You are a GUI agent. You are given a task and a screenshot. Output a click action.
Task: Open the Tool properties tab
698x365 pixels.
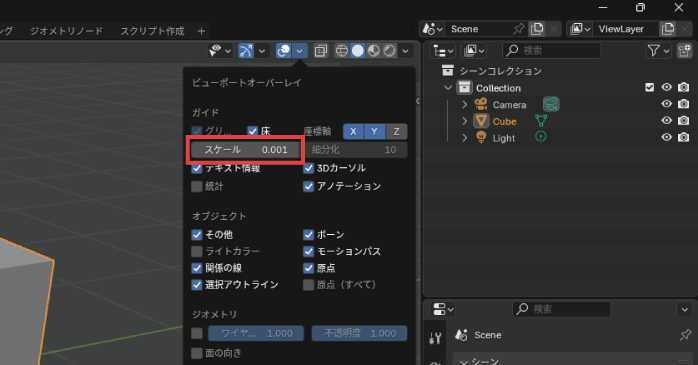coord(435,338)
